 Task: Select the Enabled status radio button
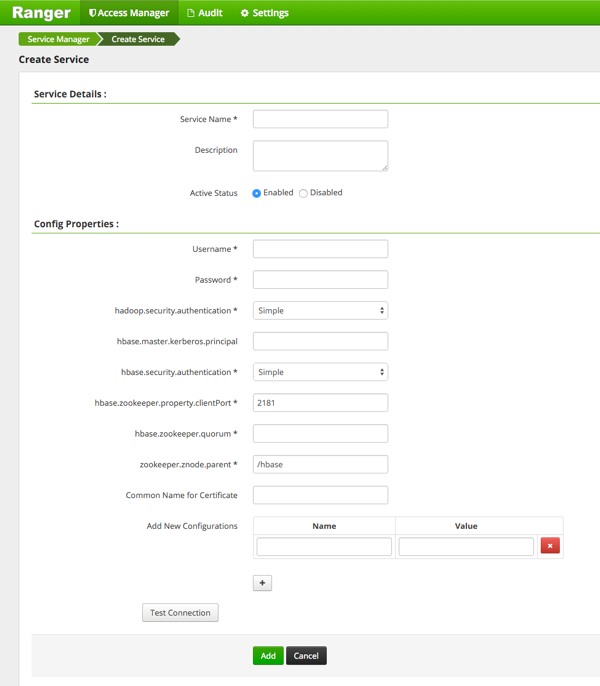pyautogui.click(x=257, y=193)
